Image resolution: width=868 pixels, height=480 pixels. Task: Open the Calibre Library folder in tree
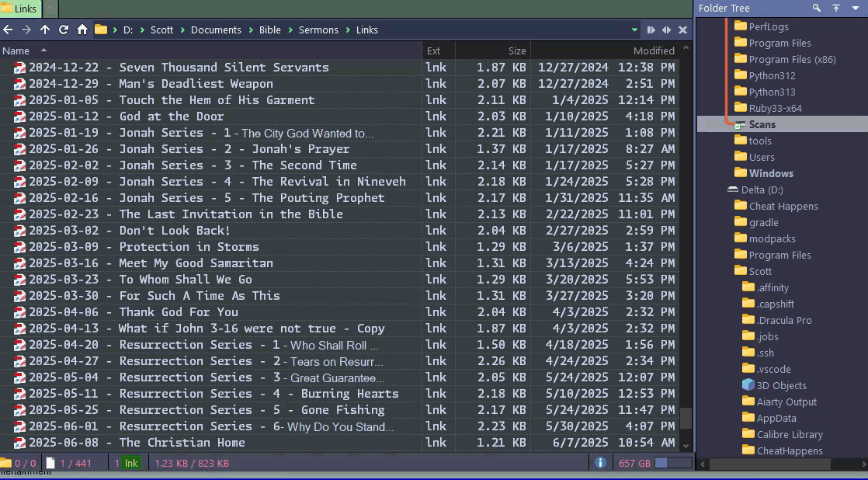(789, 434)
